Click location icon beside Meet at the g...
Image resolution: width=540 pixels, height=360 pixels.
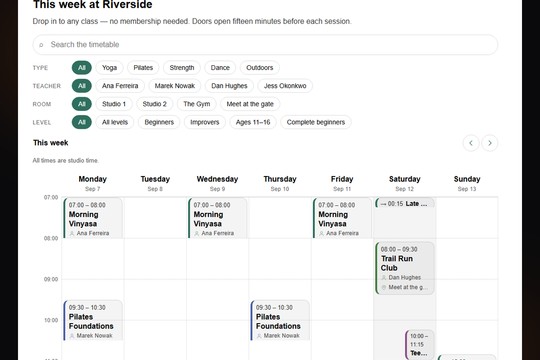[384, 287]
